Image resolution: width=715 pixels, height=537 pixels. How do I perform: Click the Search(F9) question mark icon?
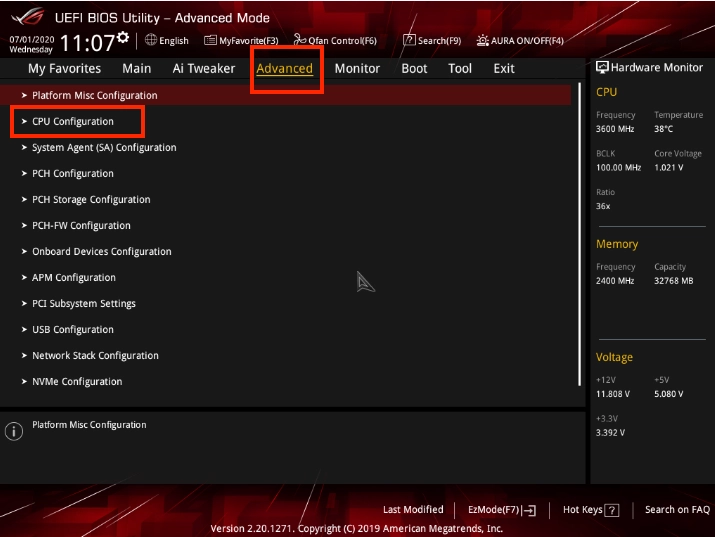(409, 41)
